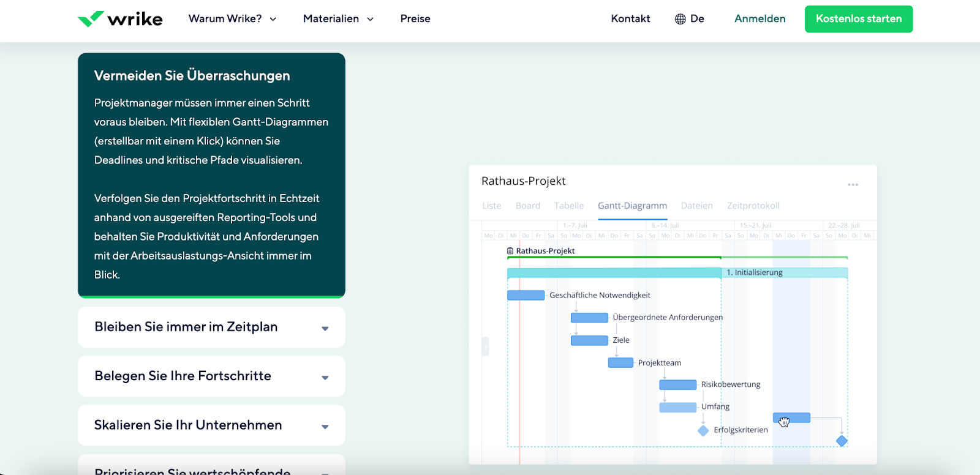Screen dimensions: 980x475
Task: Open the Kontakt page
Action: click(x=630, y=19)
